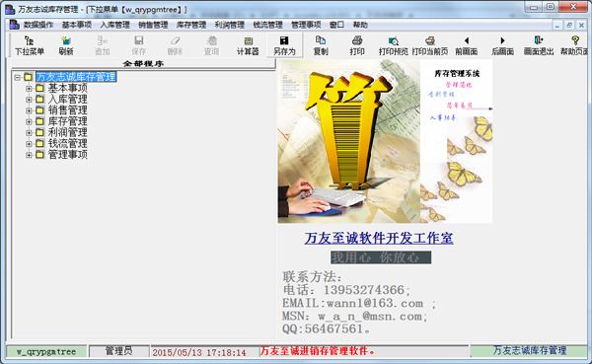Click the 保存 save toolbar icon
Viewport: 592px width, 364px height.
click(x=138, y=45)
